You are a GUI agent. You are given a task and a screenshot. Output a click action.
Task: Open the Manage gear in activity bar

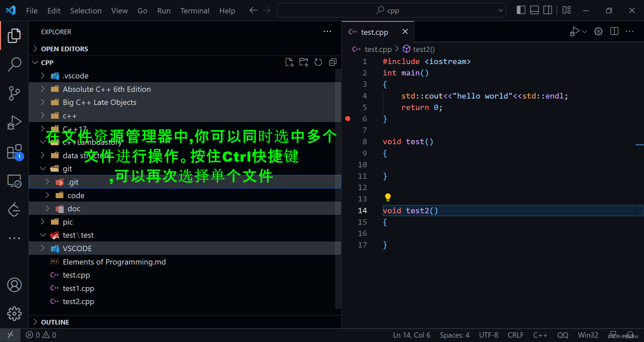[x=14, y=313]
